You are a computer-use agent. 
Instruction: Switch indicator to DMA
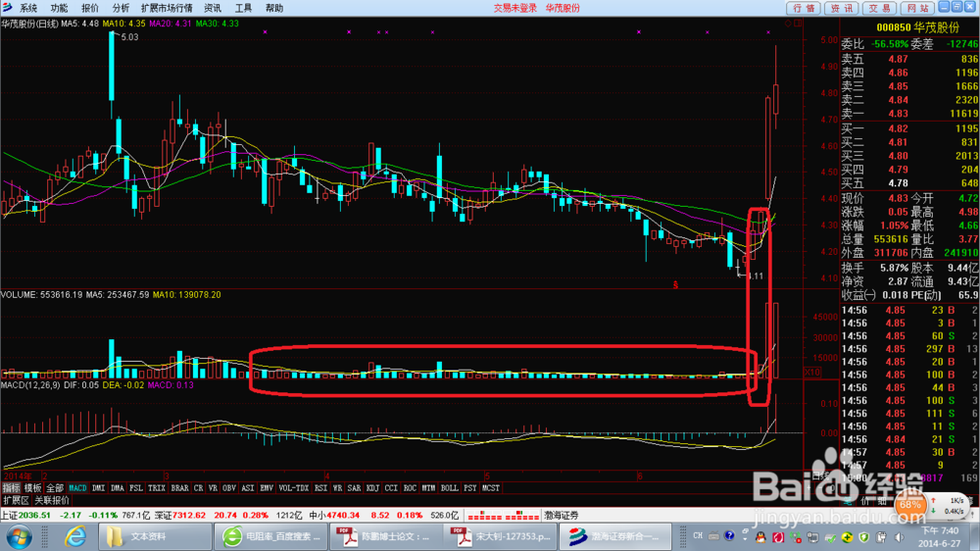click(117, 488)
